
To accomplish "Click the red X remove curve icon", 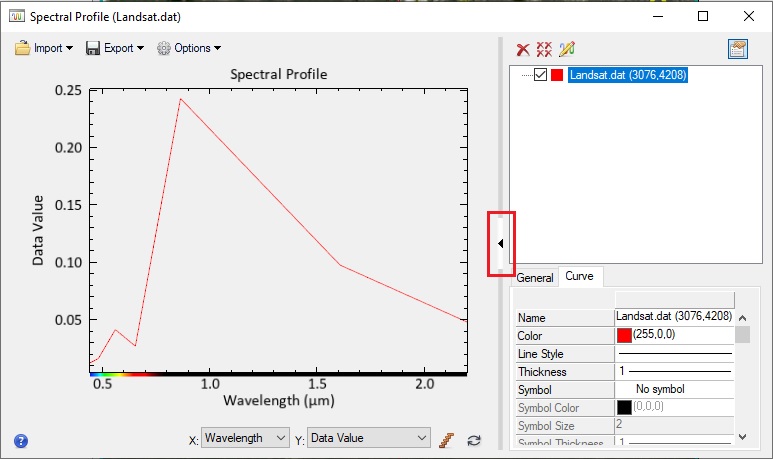I will click(522, 49).
